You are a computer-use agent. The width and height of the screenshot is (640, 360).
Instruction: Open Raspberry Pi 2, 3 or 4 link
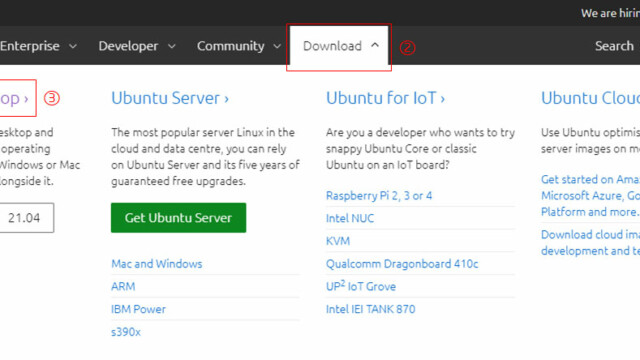379,196
